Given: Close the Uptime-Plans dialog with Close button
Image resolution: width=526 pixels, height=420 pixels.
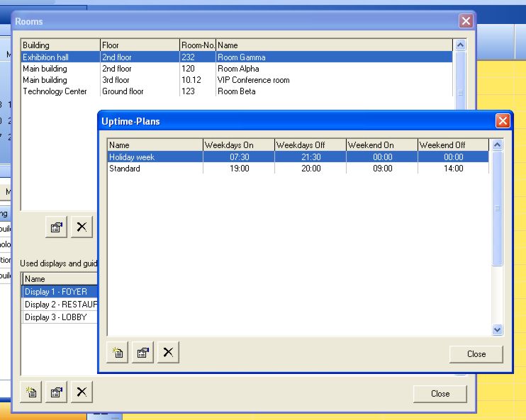Looking at the screenshot, I should (476, 354).
